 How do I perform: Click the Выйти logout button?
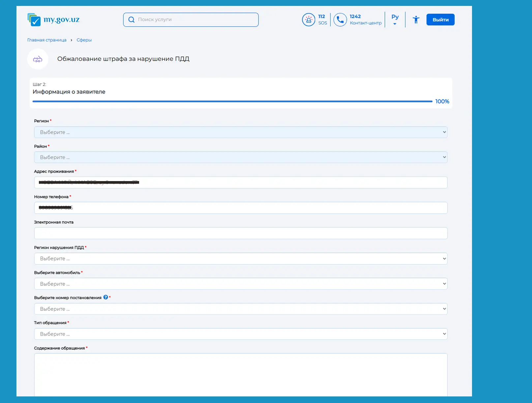pyautogui.click(x=440, y=20)
